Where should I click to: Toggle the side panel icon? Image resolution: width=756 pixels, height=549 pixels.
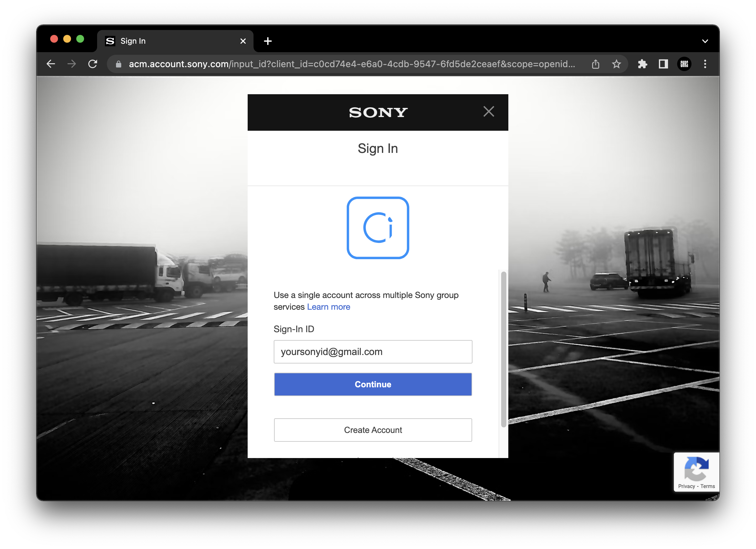coord(663,64)
